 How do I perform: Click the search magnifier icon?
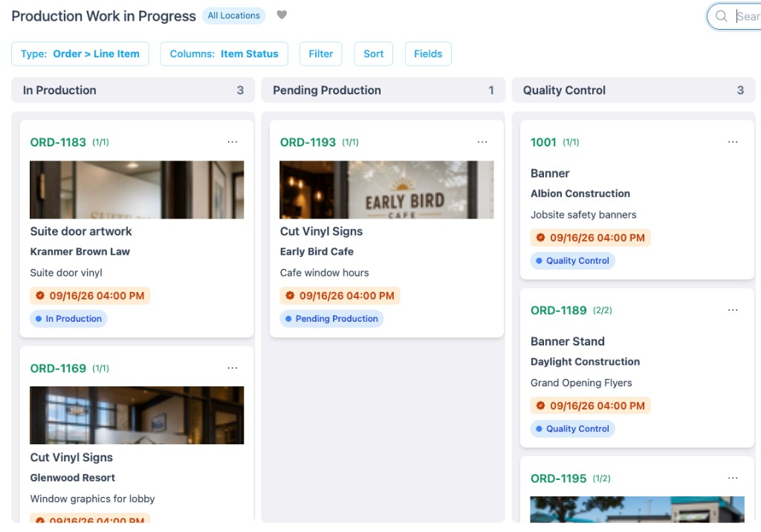point(721,16)
